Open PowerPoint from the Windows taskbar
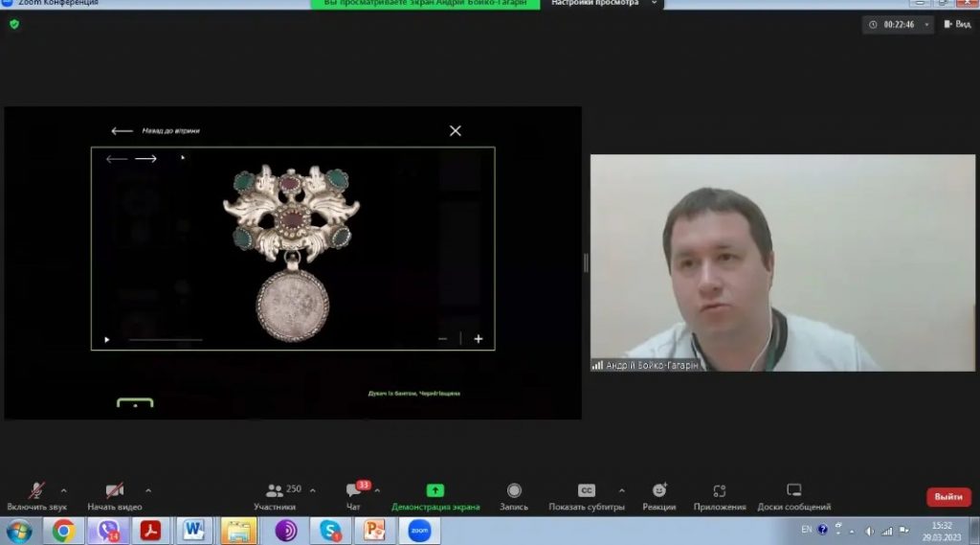This screenshot has height=545, width=980. 374,530
